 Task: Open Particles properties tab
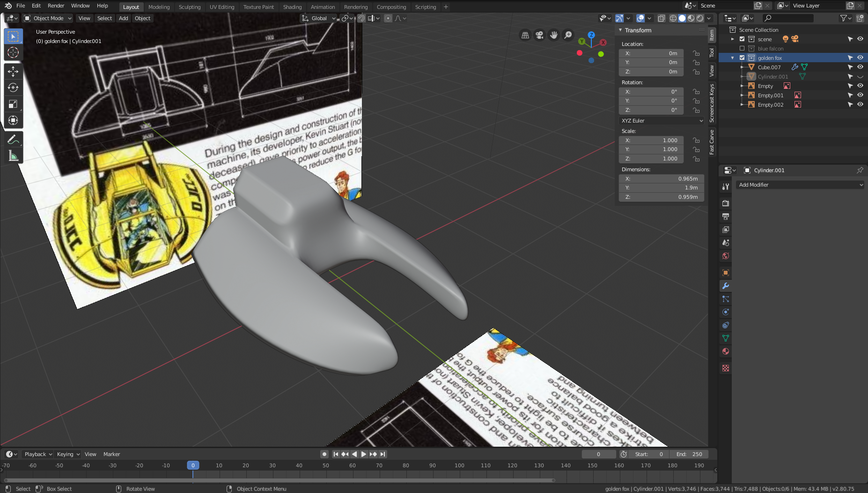tap(726, 299)
